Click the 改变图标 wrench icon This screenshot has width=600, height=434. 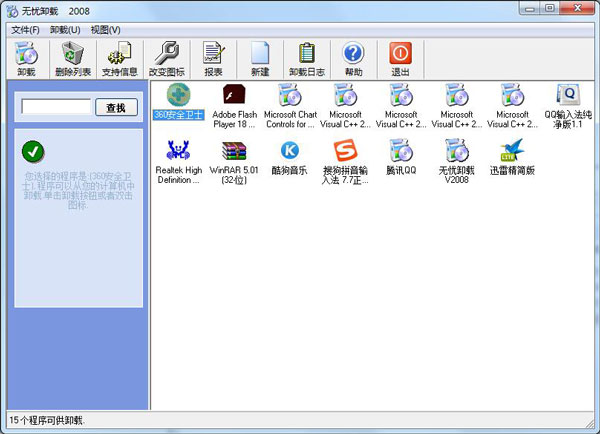[166, 59]
